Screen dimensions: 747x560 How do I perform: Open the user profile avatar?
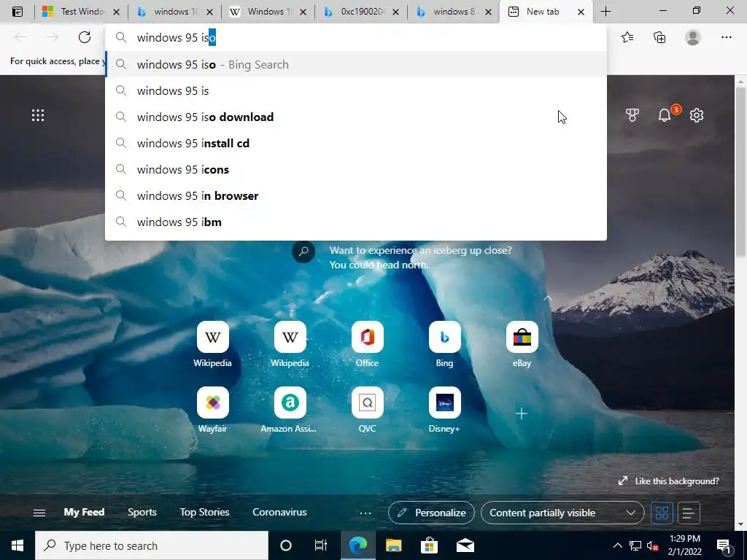[693, 37]
